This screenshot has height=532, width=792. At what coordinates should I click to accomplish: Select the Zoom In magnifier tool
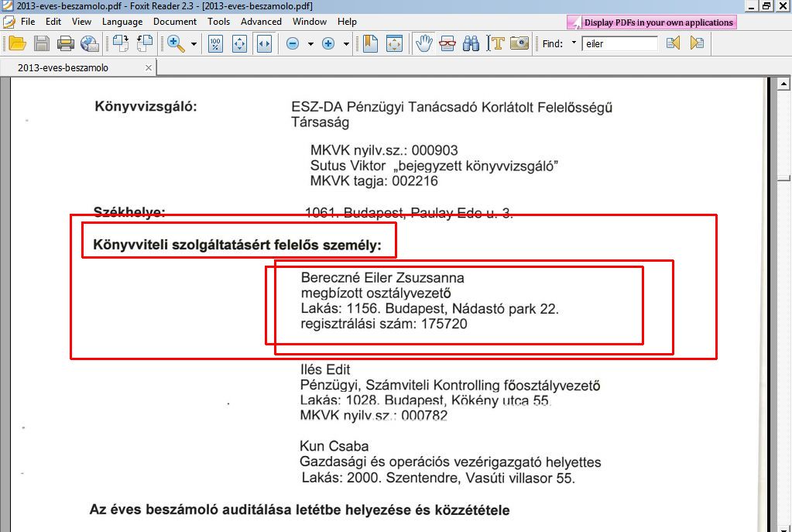click(x=175, y=43)
